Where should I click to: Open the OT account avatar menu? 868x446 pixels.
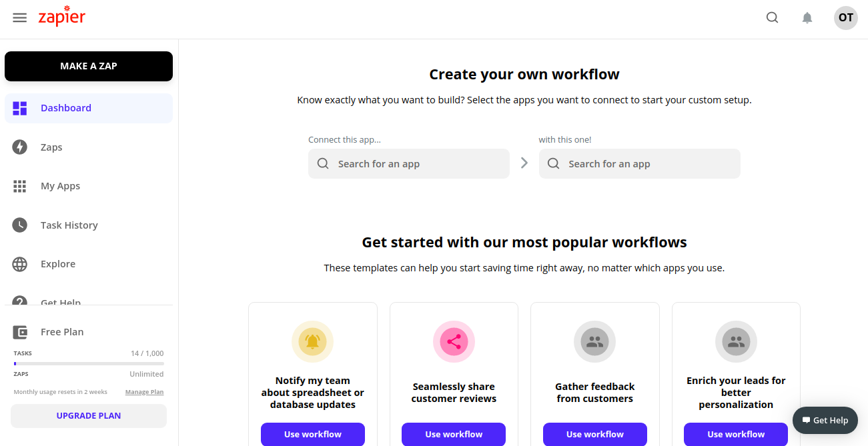click(845, 18)
